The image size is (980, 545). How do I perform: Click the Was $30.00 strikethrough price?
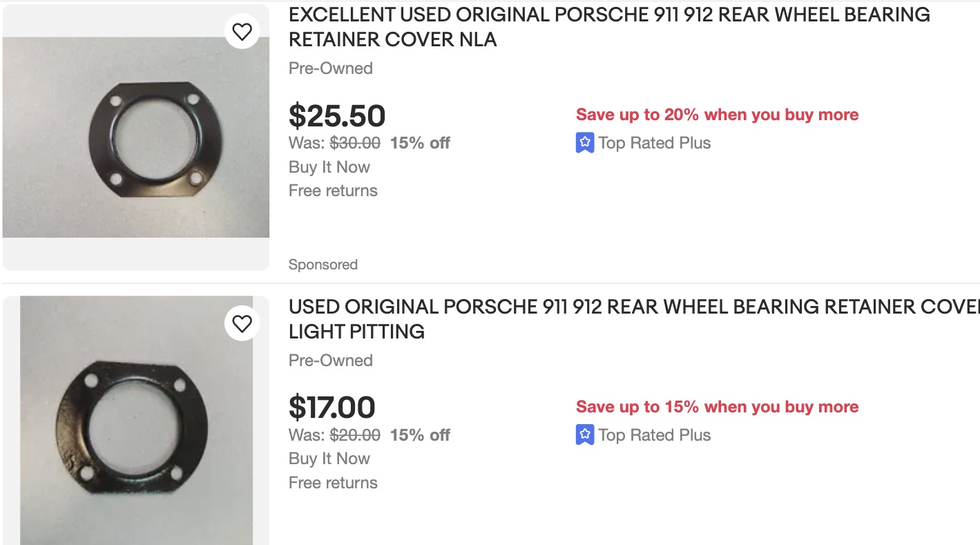(x=355, y=143)
